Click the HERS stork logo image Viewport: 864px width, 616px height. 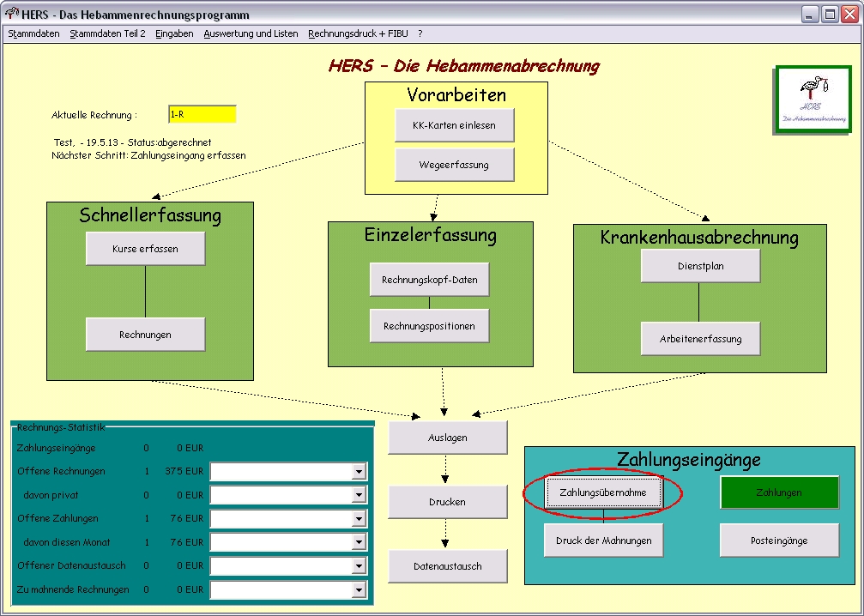click(813, 100)
